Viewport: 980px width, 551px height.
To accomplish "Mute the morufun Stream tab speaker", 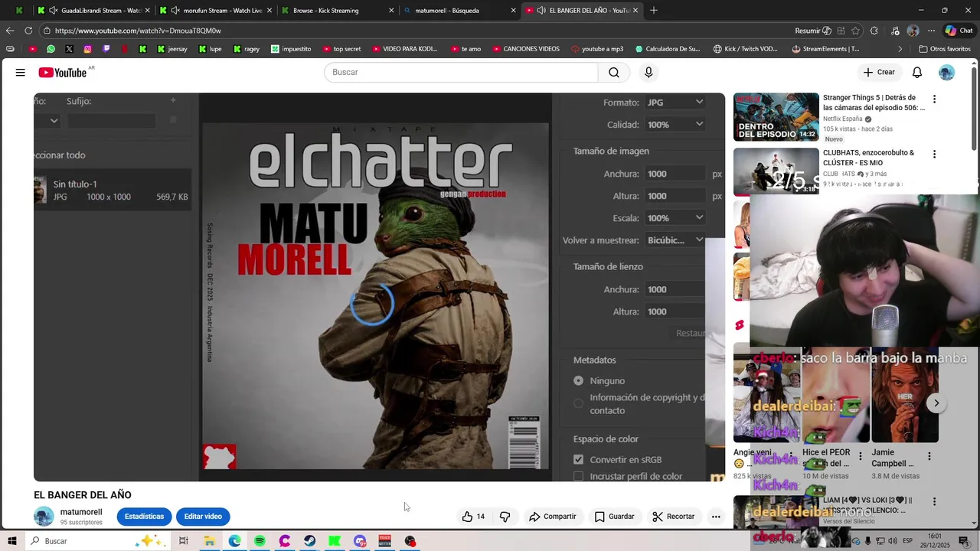I will [175, 11].
